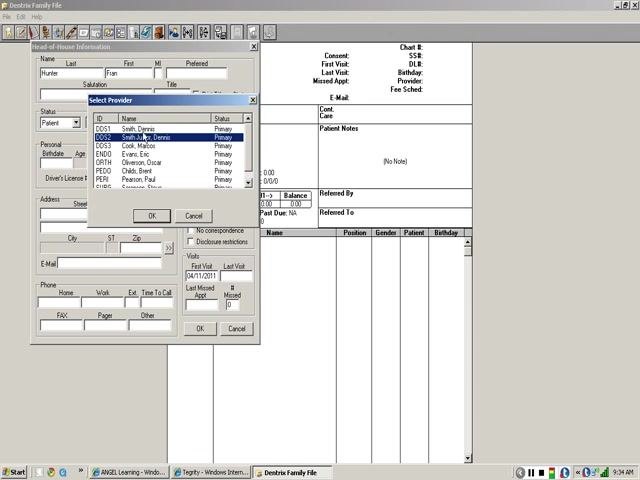Click the Patient Notes block

pos(395,156)
